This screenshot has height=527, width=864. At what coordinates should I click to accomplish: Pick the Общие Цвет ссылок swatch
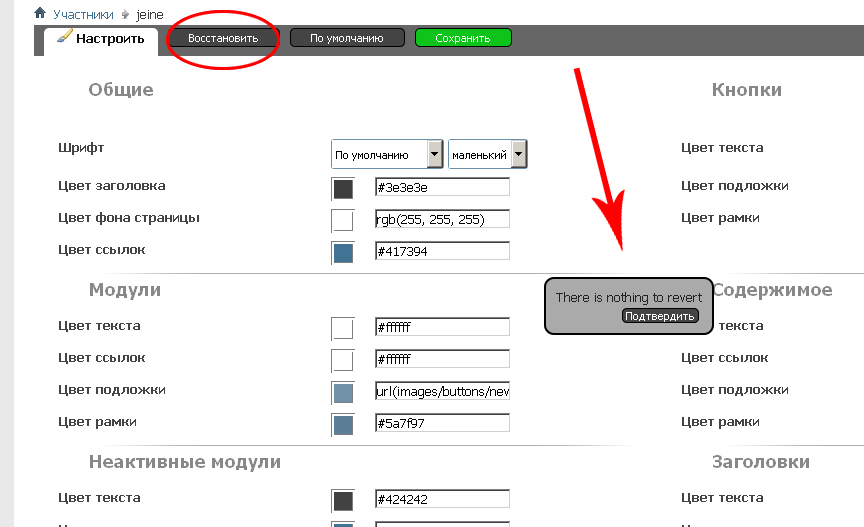[x=343, y=253]
